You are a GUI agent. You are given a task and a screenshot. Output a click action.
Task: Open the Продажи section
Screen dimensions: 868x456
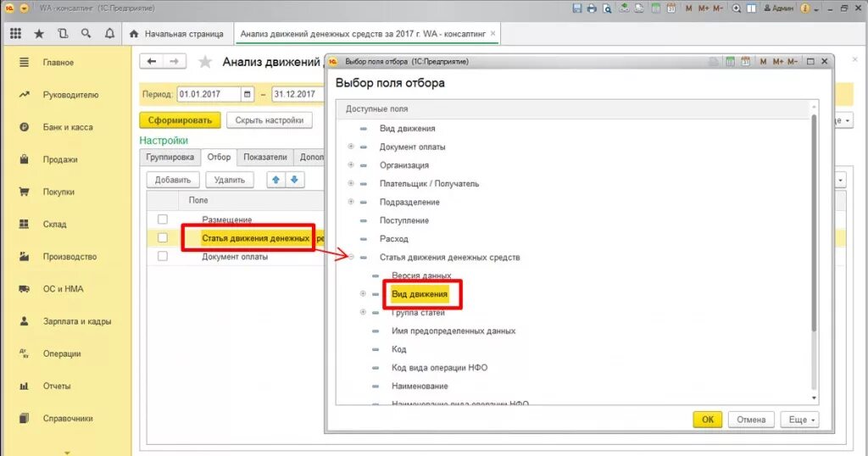pyautogui.click(x=60, y=159)
